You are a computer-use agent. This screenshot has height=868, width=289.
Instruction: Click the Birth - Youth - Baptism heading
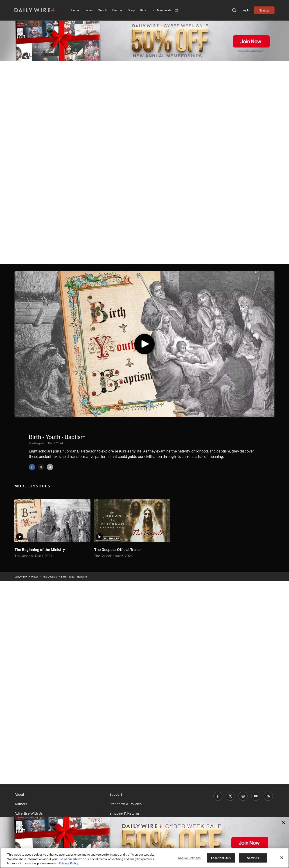point(57,437)
